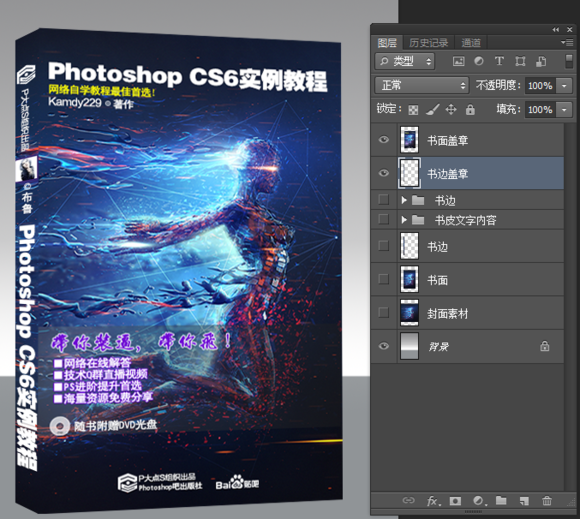Select the 书边盖章 layer thumbnail
580x519 pixels.
409,173
